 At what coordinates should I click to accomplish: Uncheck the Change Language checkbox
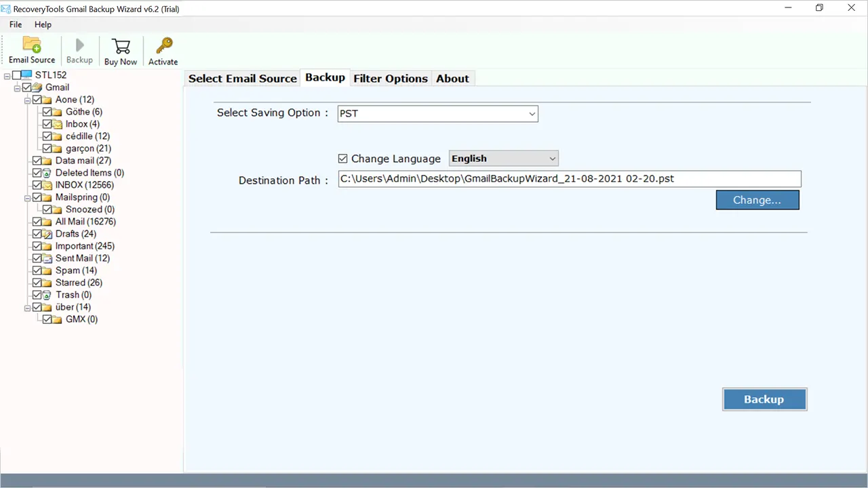click(342, 159)
